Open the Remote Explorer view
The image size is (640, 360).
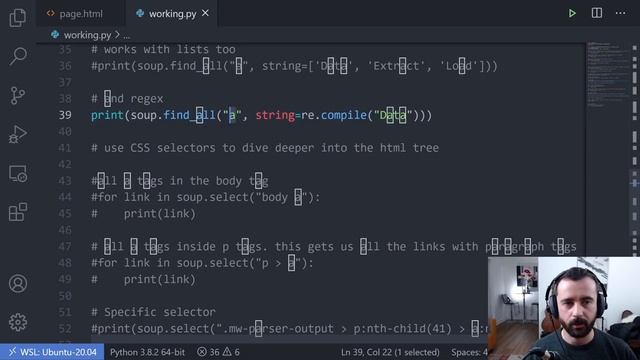18,173
